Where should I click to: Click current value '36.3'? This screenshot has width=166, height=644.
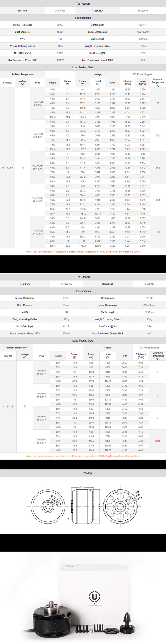(x=68, y=246)
